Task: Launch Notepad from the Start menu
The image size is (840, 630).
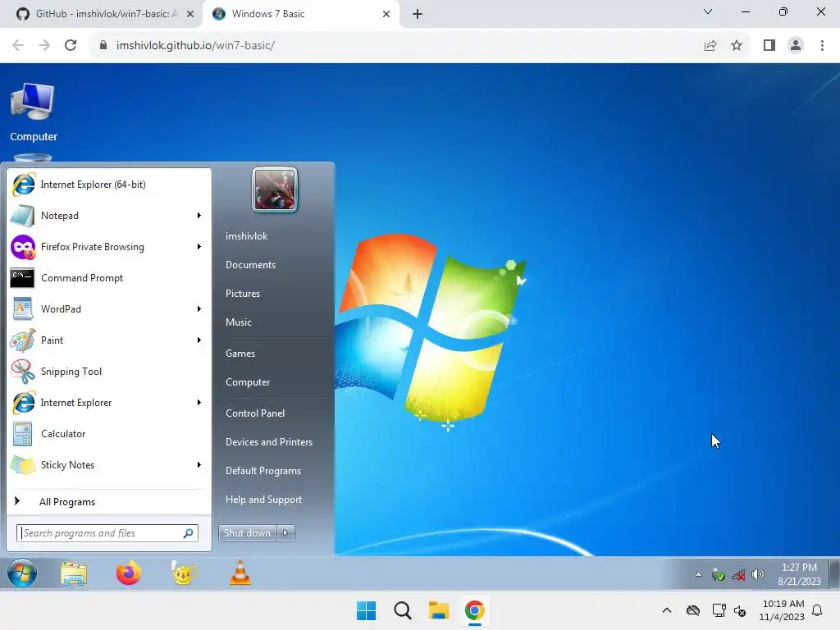Action: tap(109, 216)
